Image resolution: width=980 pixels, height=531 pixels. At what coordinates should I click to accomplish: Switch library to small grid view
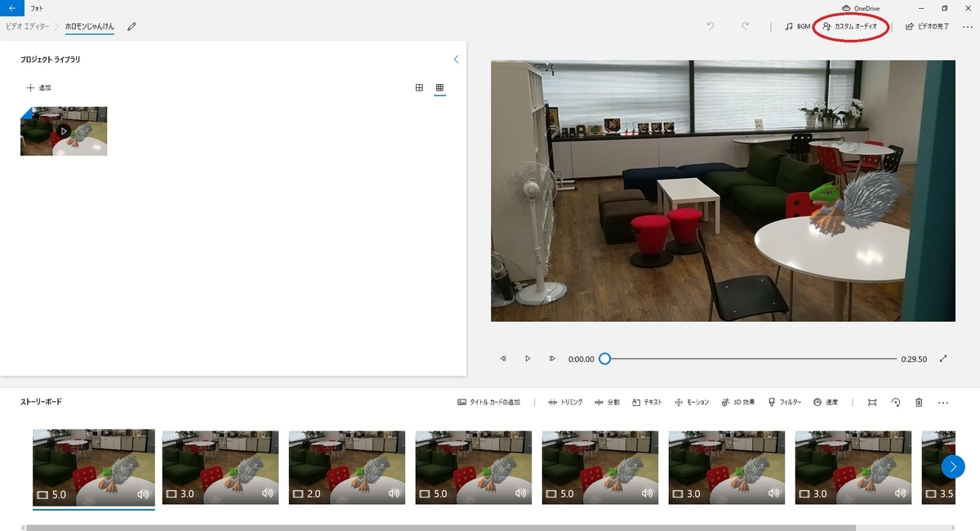(x=439, y=87)
